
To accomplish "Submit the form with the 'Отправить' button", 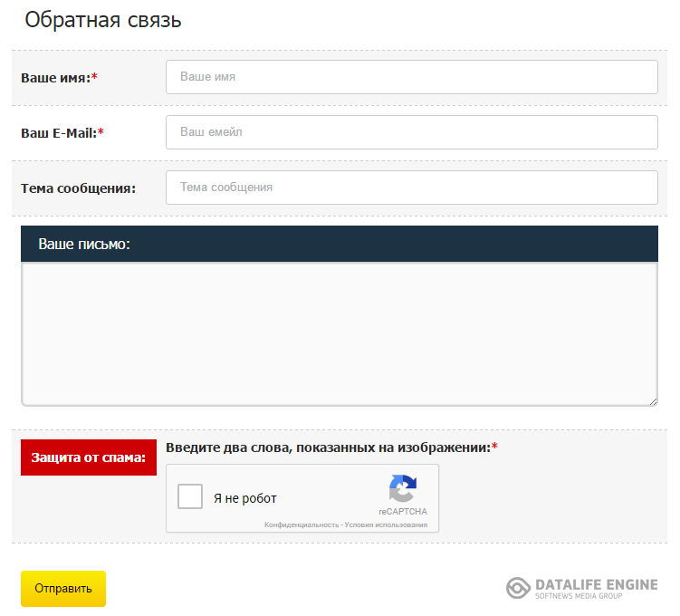I will tap(63, 589).
